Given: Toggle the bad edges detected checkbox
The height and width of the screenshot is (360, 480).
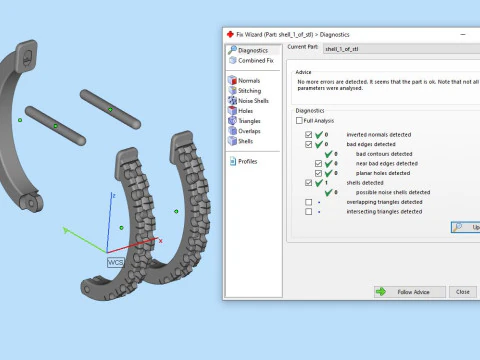Looking at the screenshot, I should [x=308, y=144].
